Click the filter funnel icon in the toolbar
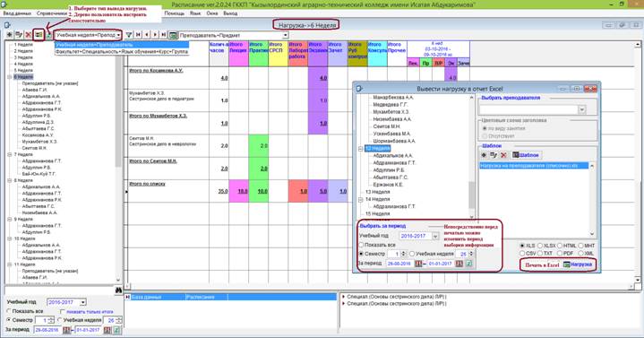Image resolution: width=644 pixels, height=338 pixels. pyautogui.click(x=129, y=35)
